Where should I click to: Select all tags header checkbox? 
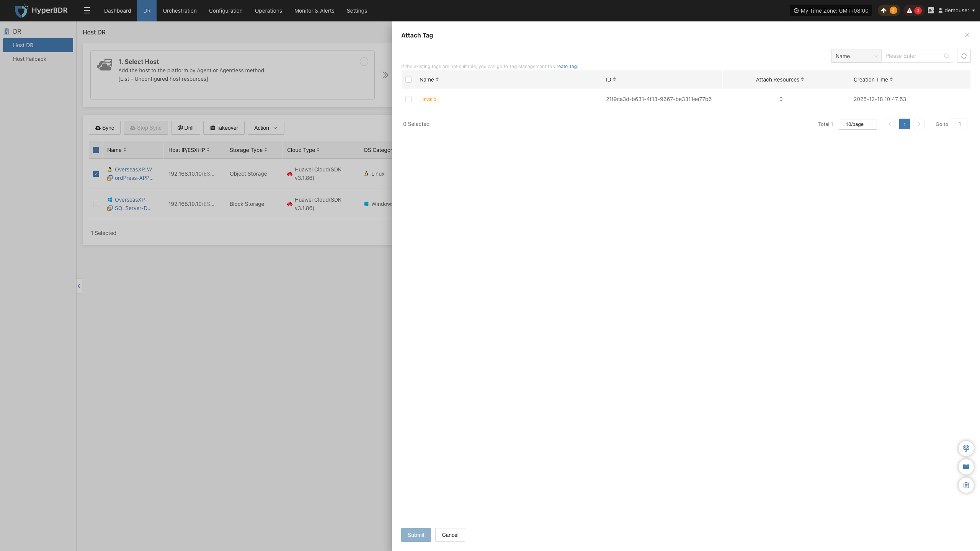pos(408,80)
